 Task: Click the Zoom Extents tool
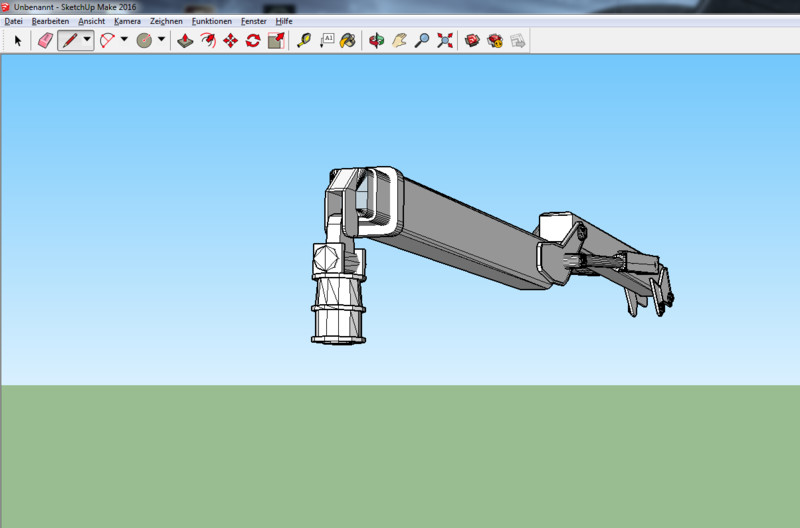coord(445,41)
